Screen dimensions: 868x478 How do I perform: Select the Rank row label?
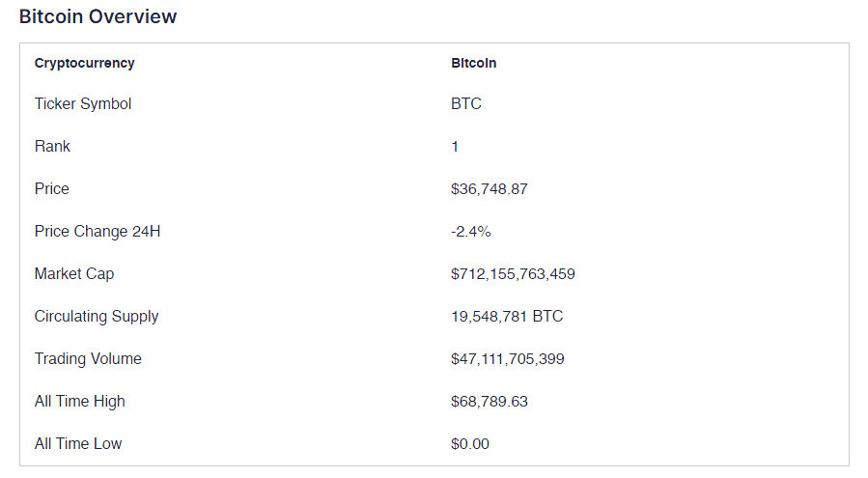click(x=52, y=147)
